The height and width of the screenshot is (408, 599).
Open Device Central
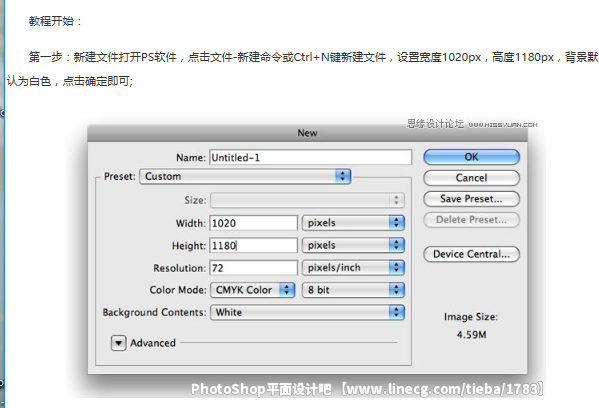[x=471, y=254]
